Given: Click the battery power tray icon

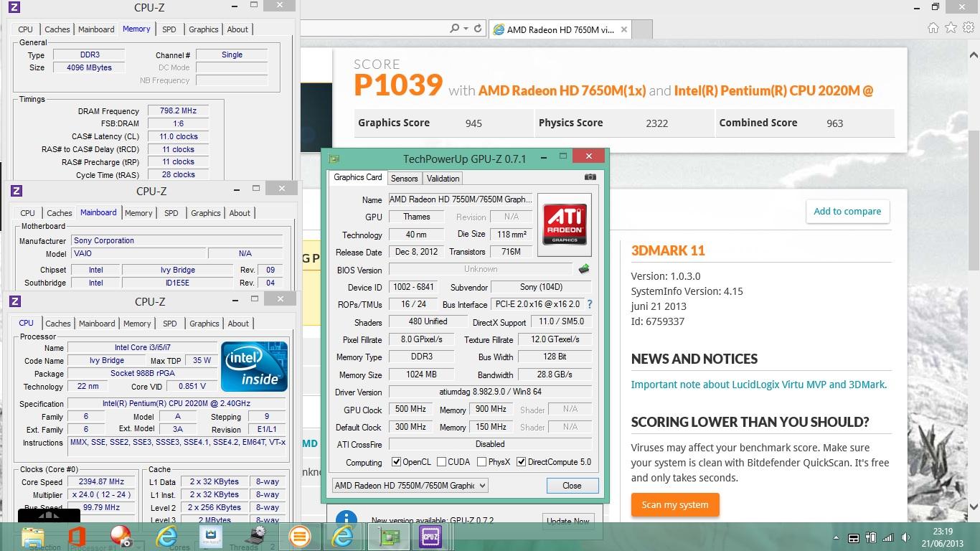Looking at the screenshot, I should (871, 538).
